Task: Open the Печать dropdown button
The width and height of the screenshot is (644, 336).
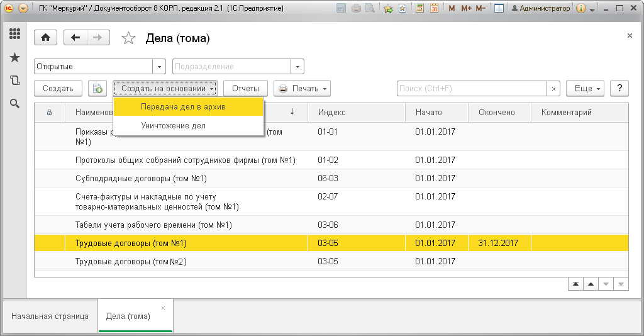Action: 303,88
